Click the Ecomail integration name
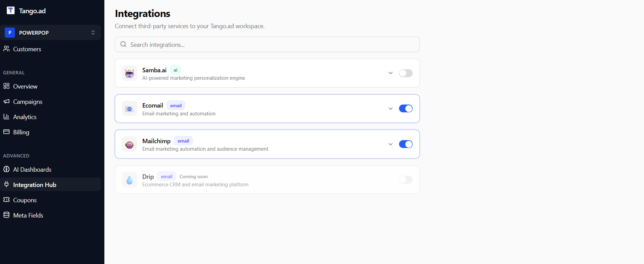 [x=153, y=106]
